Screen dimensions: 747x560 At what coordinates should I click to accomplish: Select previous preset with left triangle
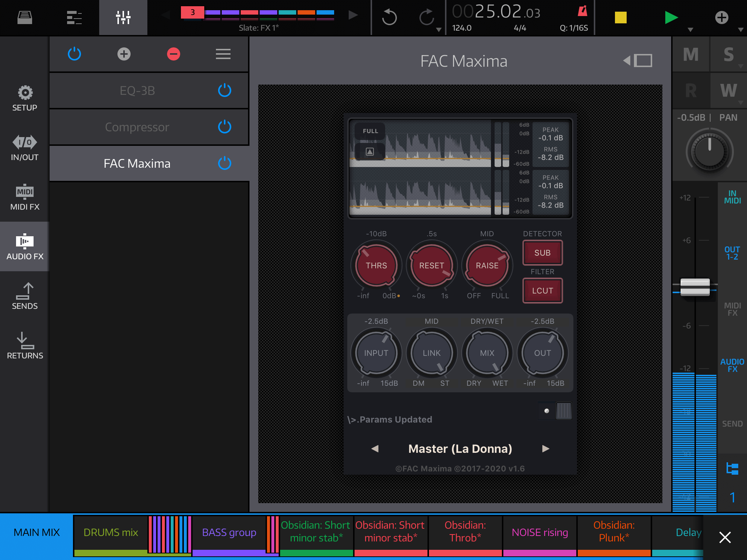click(375, 448)
